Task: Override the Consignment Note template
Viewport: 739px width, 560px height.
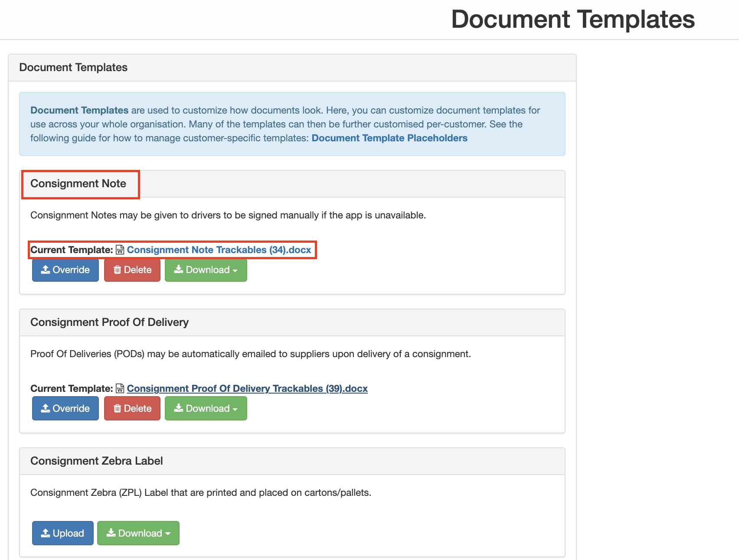Action: pyautogui.click(x=65, y=270)
